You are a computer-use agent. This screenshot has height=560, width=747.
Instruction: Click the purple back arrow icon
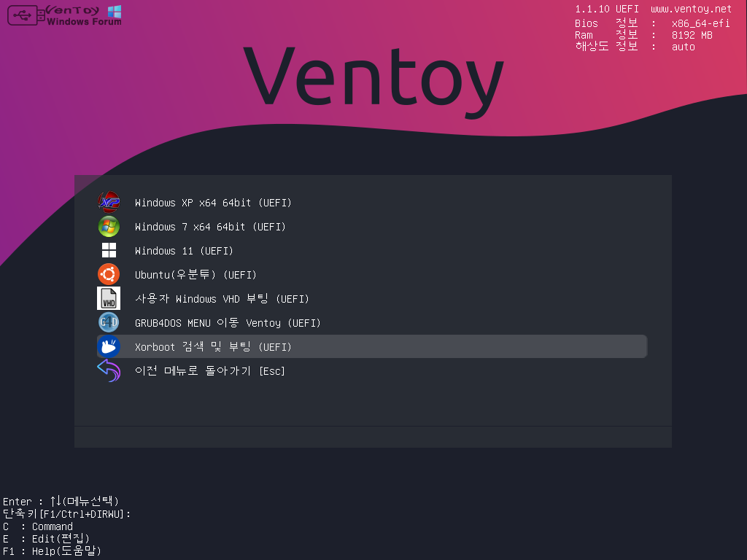coord(109,370)
